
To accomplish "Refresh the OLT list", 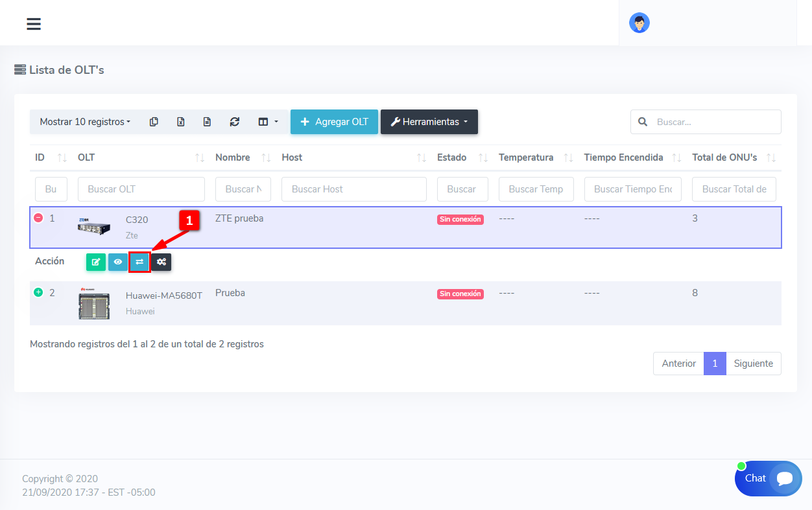I will pyautogui.click(x=235, y=122).
